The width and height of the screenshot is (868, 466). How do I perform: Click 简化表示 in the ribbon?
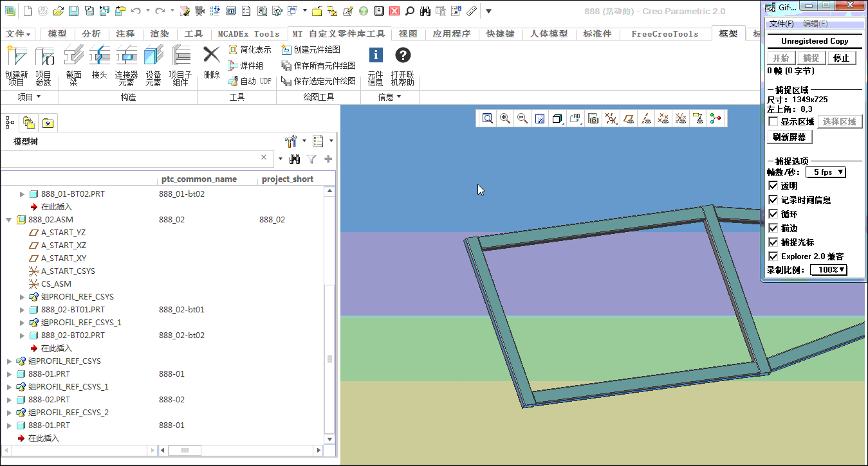click(250, 49)
